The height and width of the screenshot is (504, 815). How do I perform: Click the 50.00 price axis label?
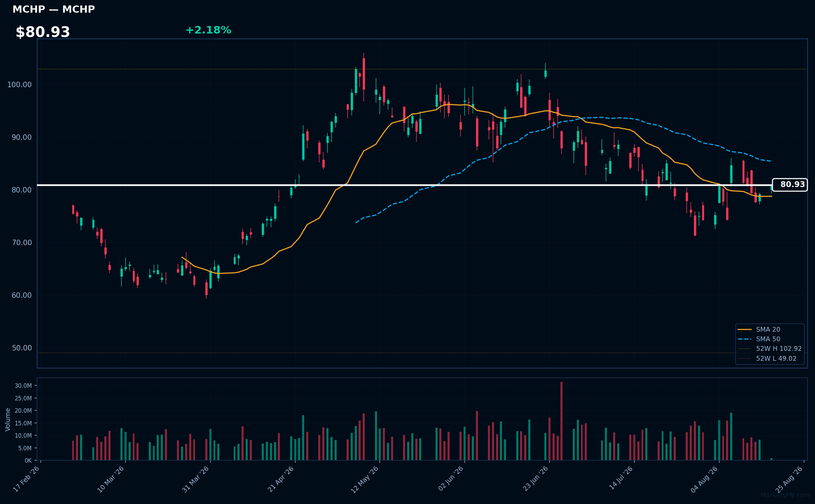[x=22, y=348]
